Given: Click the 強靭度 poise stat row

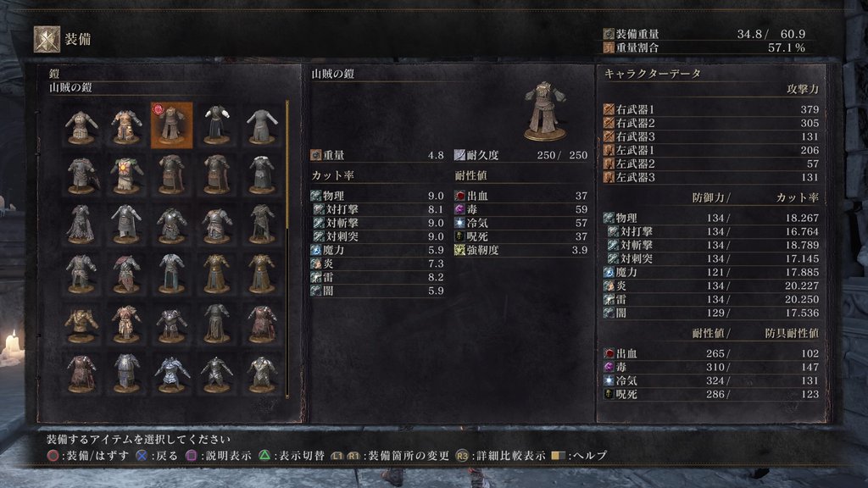Looking at the screenshot, I should pos(521,250).
